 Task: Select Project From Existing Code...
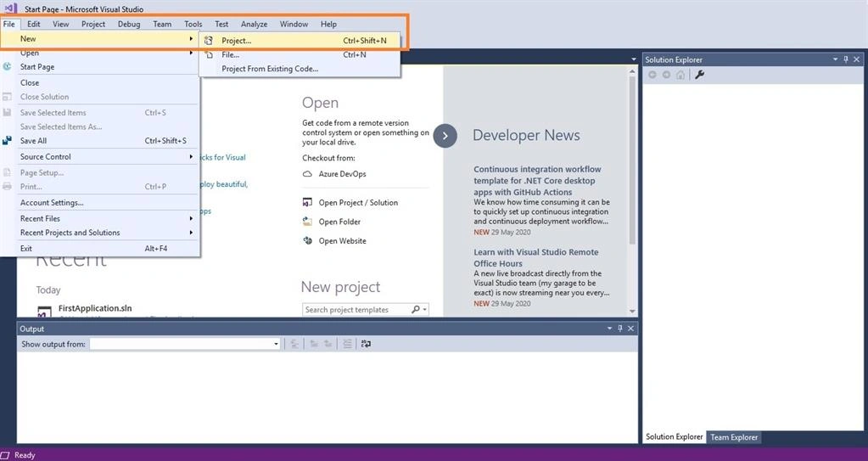coord(300,69)
